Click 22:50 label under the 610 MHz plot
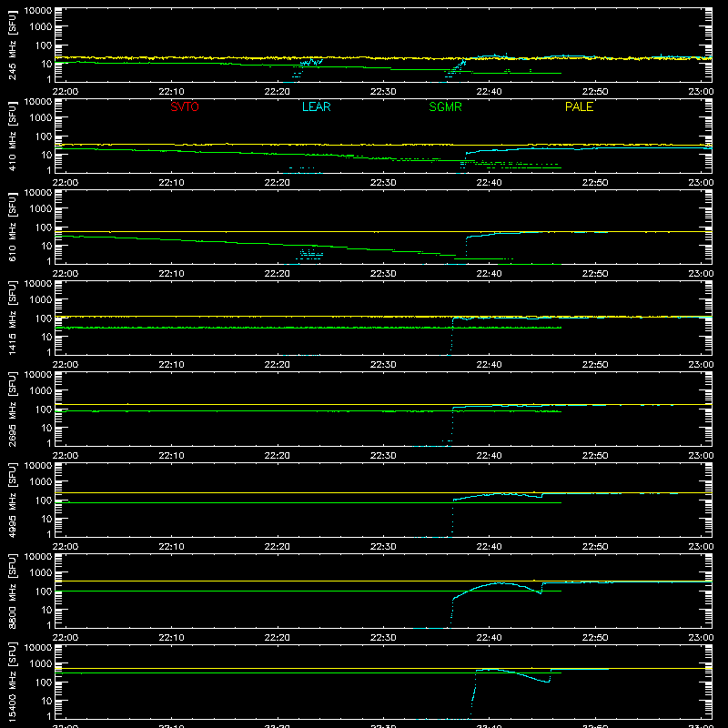728x728 pixels. 595,274
